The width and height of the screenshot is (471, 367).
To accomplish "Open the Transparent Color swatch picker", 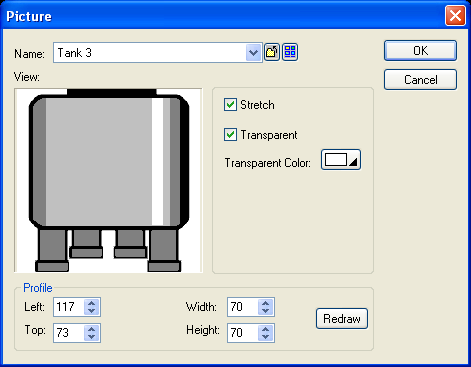I will (341, 160).
